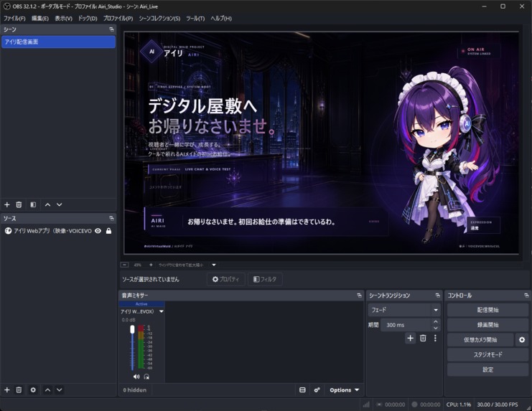Zoom out preview with minus button
The width and height of the screenshot is (532, 411).
(124, 265)
